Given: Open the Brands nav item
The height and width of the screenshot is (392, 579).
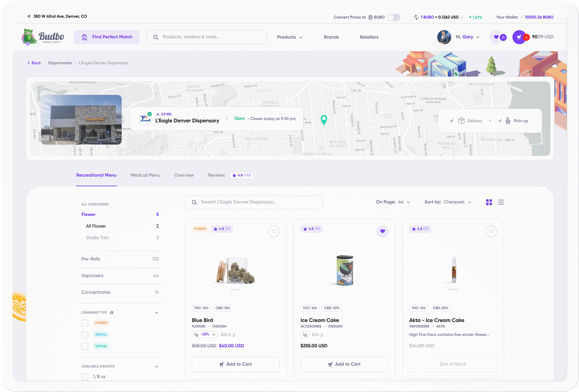Looking at the screenshot, I should [331, 37].
